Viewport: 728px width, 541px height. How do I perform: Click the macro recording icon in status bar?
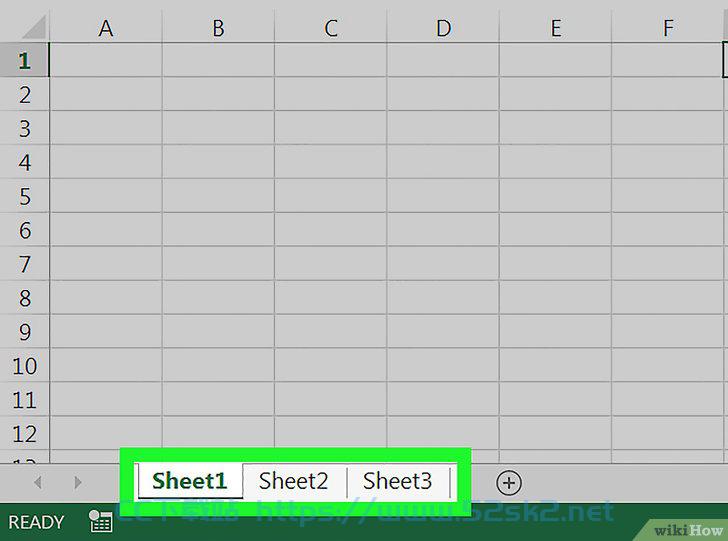101,521
